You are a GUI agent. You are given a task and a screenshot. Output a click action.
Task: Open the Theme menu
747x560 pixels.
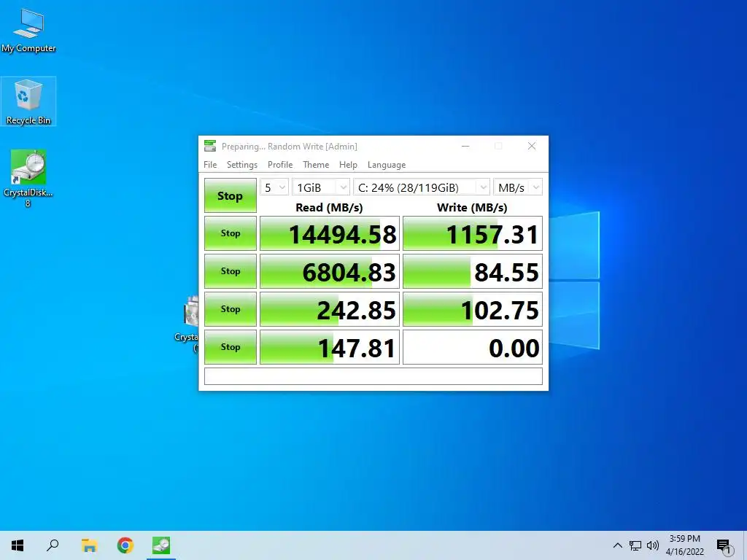click(x=316, y=165)
